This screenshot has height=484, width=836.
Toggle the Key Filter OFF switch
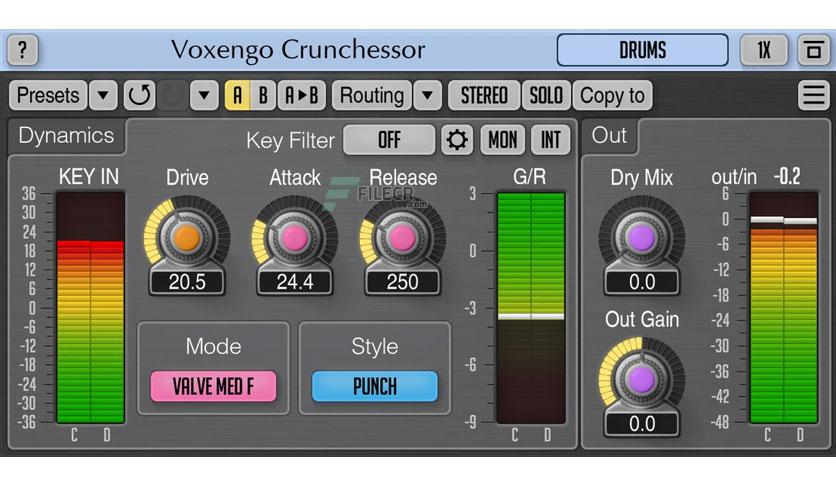tap(389, 140)
